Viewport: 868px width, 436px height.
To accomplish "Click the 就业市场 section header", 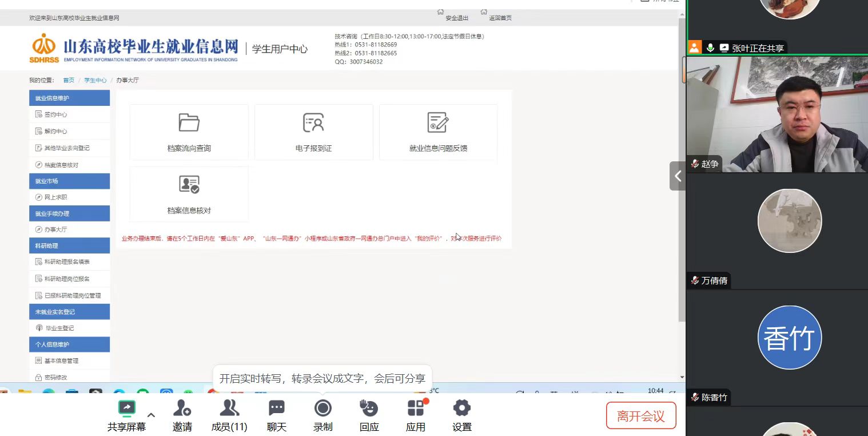I will [69, 181].
